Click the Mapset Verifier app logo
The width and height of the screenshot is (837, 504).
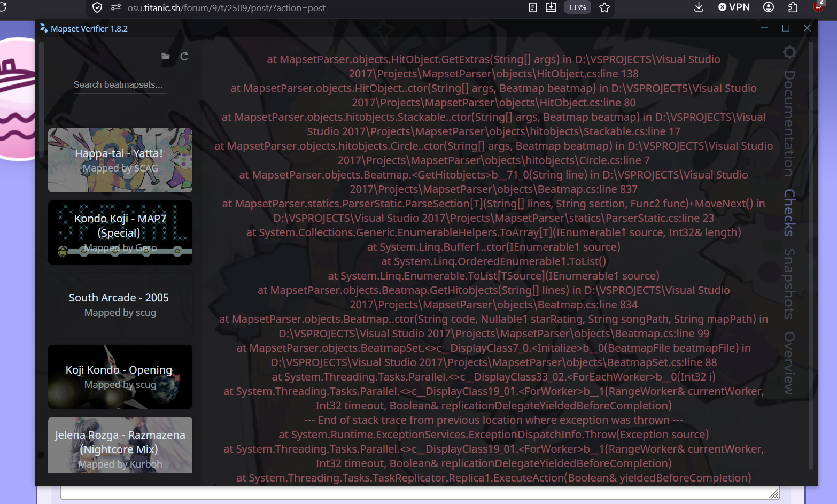tap(44, 28)
